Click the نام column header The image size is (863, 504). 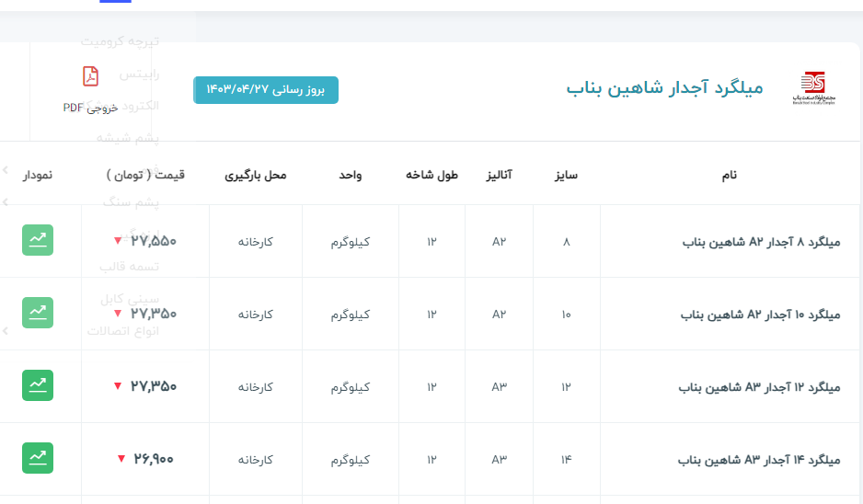(x=729, y=175)
